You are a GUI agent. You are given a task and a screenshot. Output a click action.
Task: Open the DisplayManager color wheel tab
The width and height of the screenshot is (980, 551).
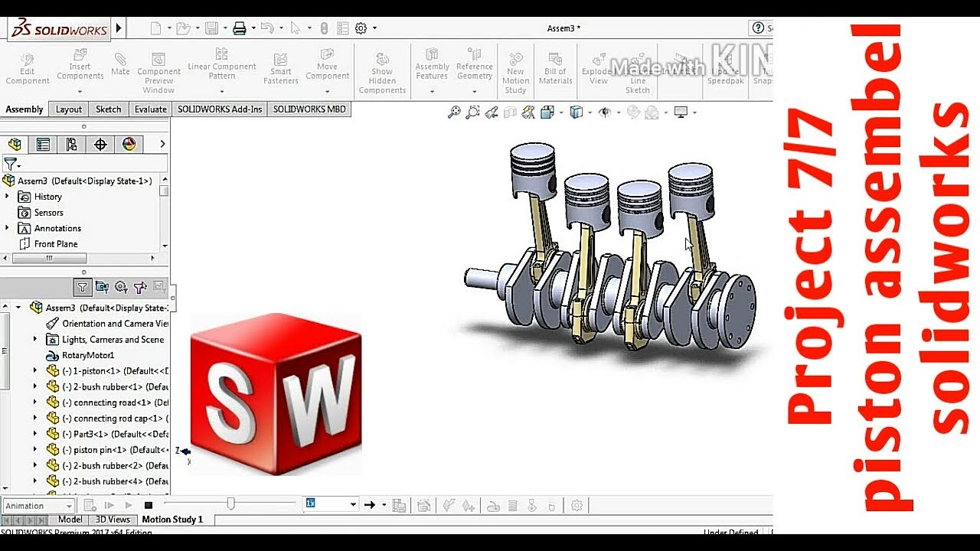coord(129,144)
